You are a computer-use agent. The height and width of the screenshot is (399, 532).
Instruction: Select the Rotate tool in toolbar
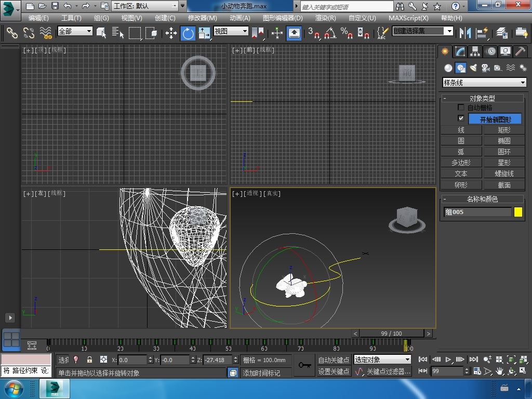188,33
